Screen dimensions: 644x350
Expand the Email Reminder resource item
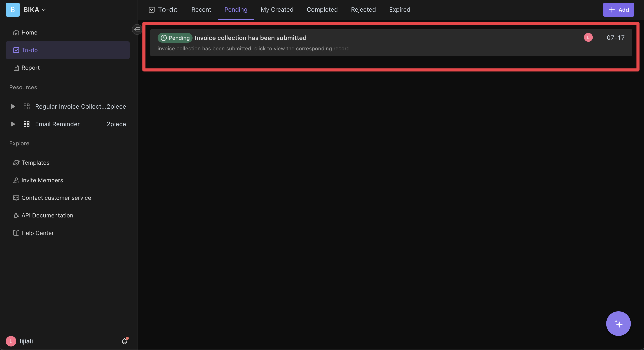coord(13,124)
